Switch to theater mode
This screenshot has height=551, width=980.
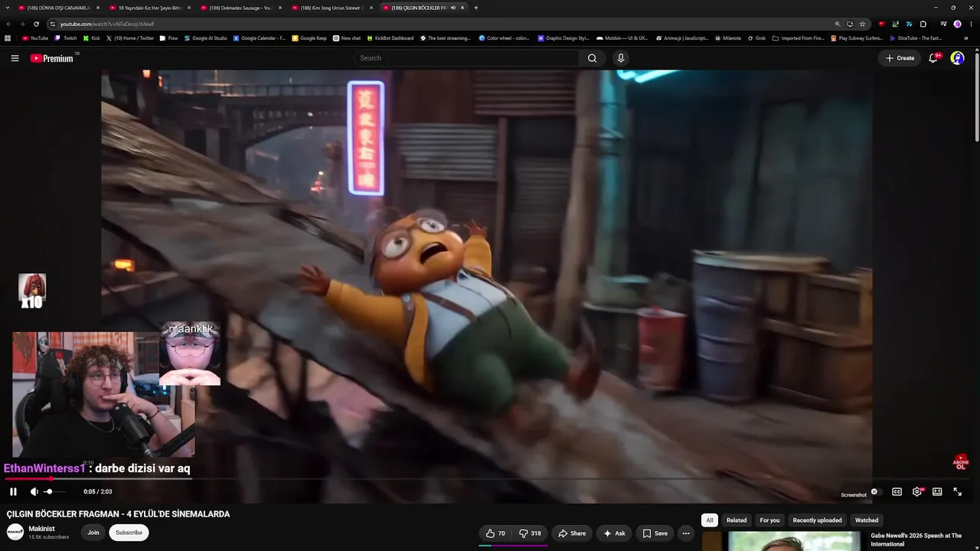pyautogui.click(x=937, y=492)
